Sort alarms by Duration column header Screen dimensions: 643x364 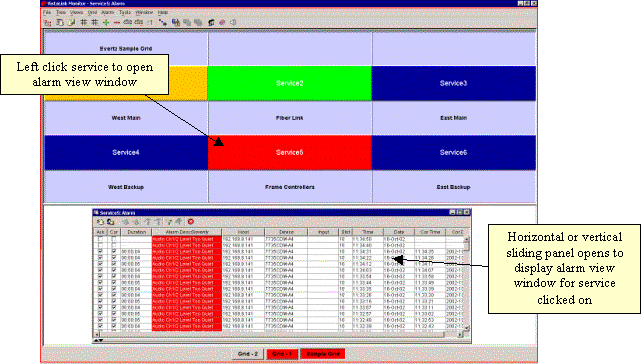coord(136,232)
